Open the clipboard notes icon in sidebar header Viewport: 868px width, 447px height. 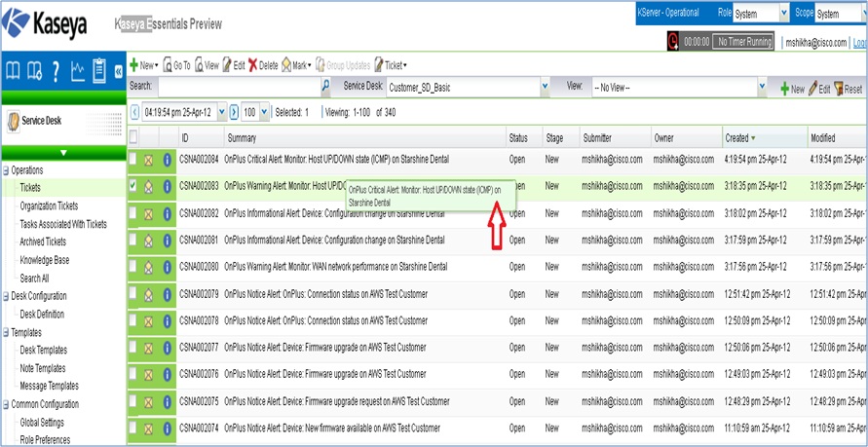pyautogui.click(x=99, y=70)
